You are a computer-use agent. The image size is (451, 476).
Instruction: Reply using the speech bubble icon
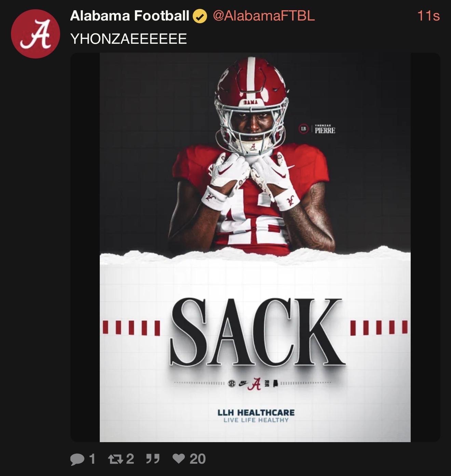77,459
